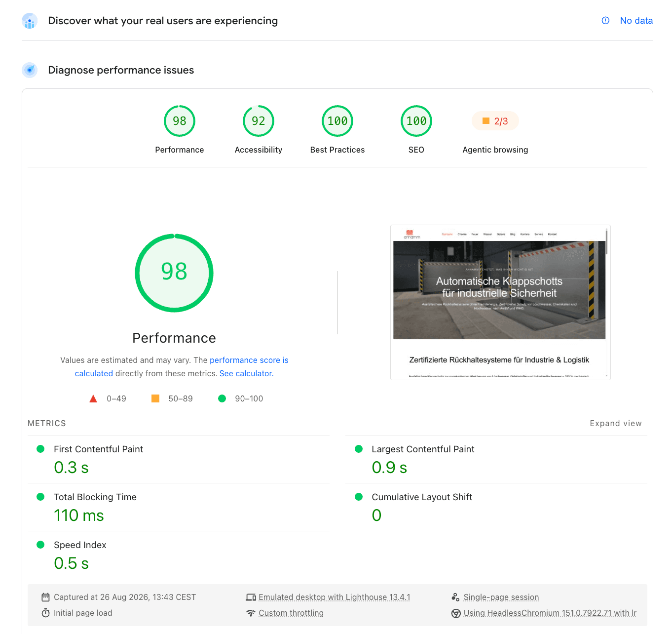Screen dimensions: 672x634
Task: Toggle Expand view for metrics
Action: point(616,423)
